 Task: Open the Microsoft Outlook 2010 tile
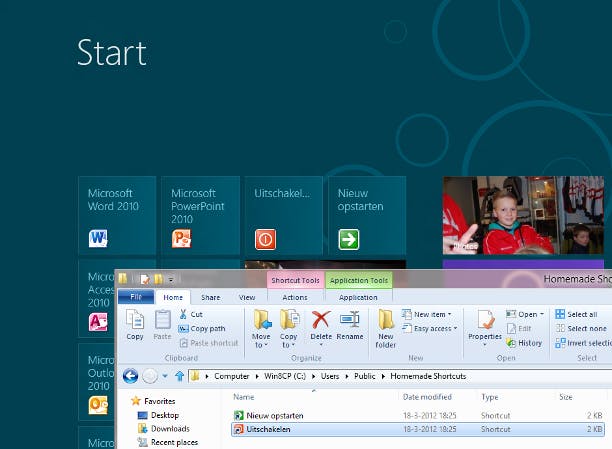tap(97, 382)
